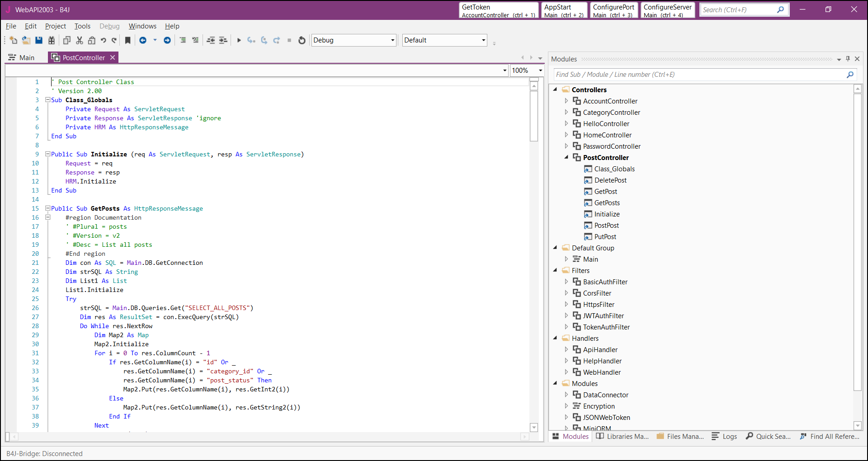Select the DeletePost sub in module tree

[x=610, y=180]
